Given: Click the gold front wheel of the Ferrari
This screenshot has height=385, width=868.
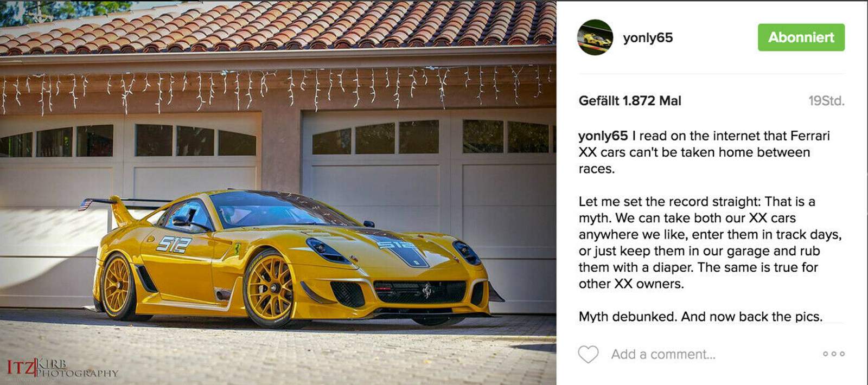Looking at the screenshot, I should [x=270, y=289].
